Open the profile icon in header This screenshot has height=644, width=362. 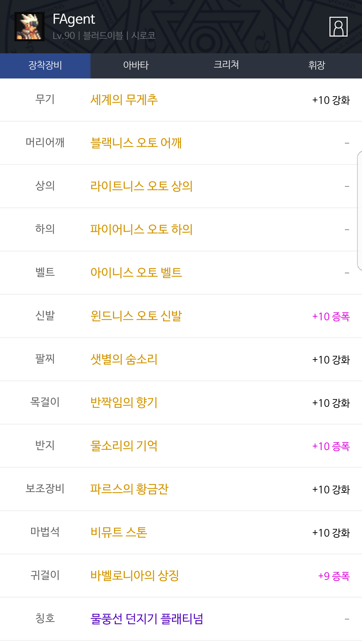click(338, 26)
